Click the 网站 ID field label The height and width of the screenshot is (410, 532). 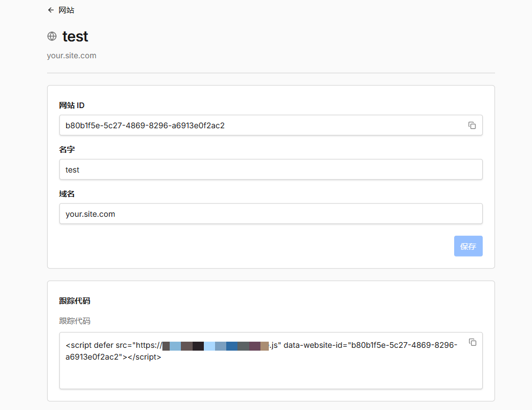pyautogui.click(x=72, y=105)
